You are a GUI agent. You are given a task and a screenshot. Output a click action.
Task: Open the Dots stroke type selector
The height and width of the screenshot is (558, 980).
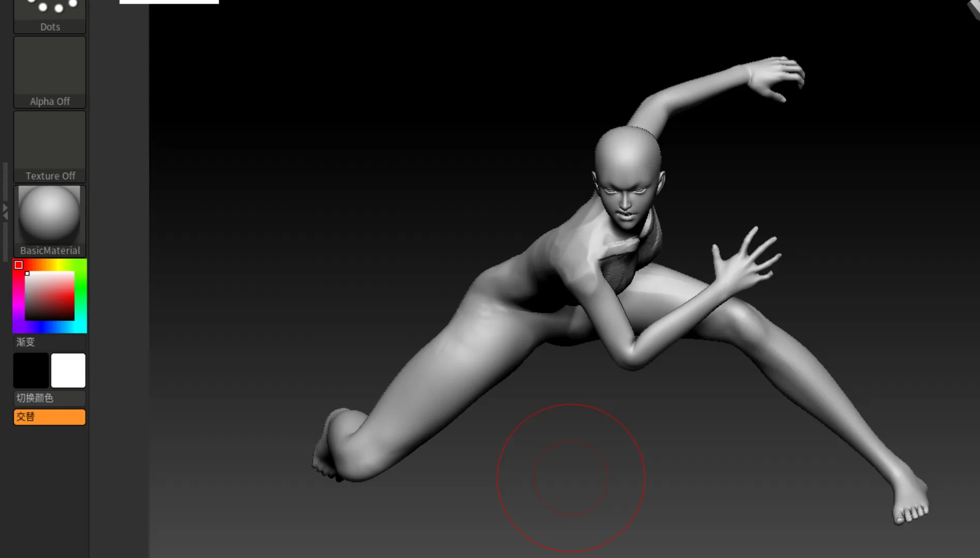[50, 16]
